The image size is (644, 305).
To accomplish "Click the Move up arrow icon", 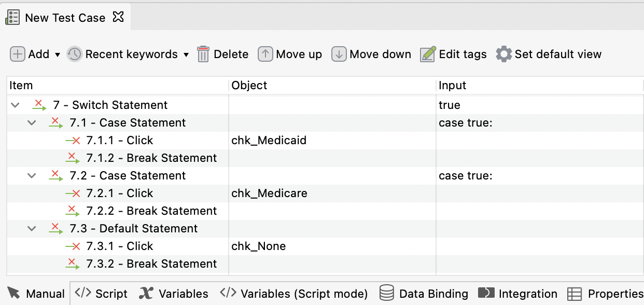I will (265, 54).
